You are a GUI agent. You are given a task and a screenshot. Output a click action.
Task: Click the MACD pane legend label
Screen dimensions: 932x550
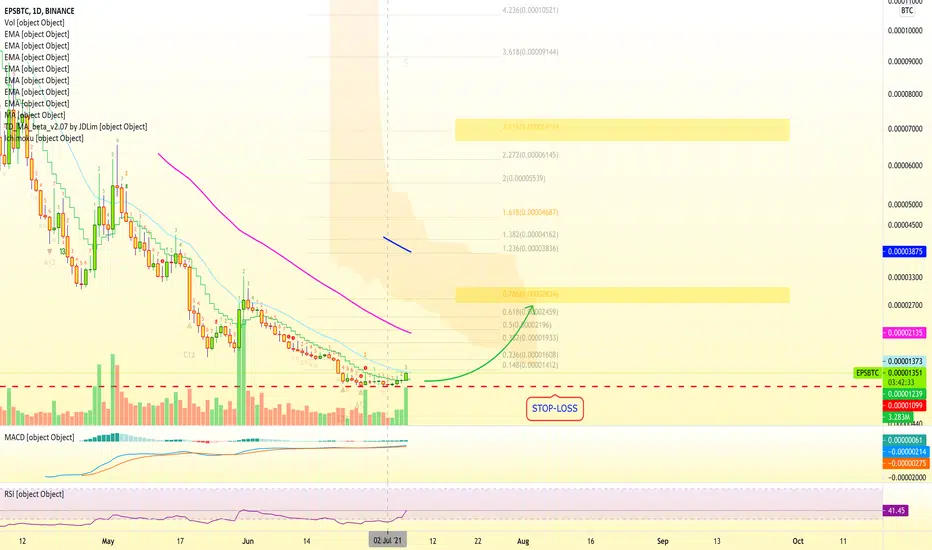click(x=39, y=437)
